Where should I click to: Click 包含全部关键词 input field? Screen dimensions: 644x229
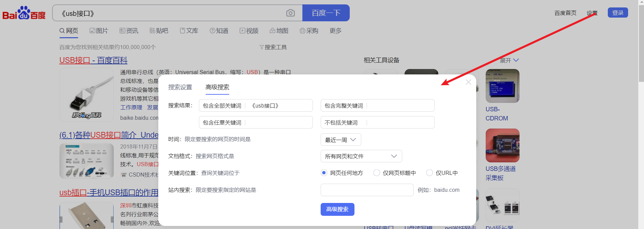256,106
